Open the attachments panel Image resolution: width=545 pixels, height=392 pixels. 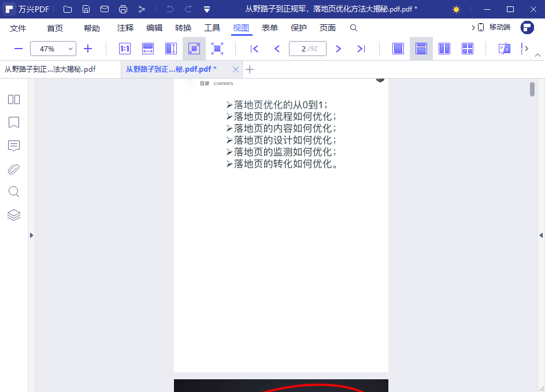14,169
